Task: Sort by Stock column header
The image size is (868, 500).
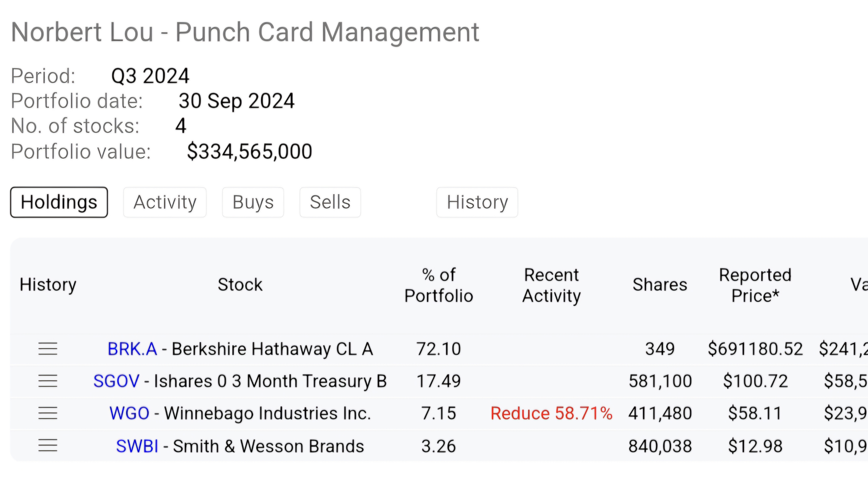Action: coord(240,285)
